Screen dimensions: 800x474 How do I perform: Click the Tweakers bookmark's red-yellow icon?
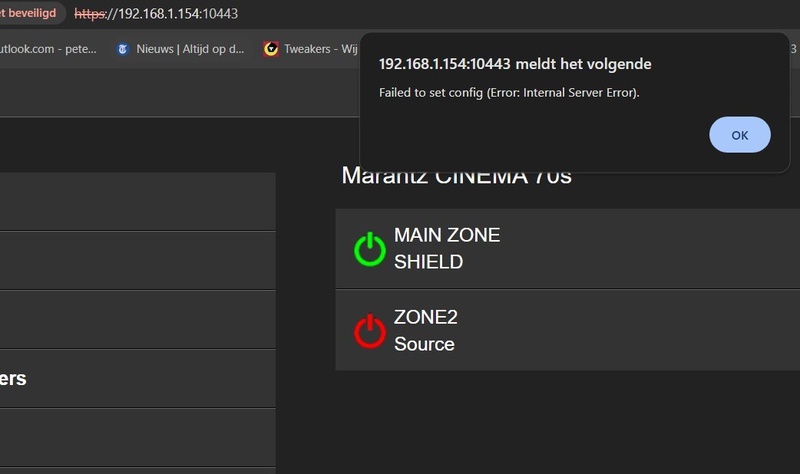[x=271, y=49]
